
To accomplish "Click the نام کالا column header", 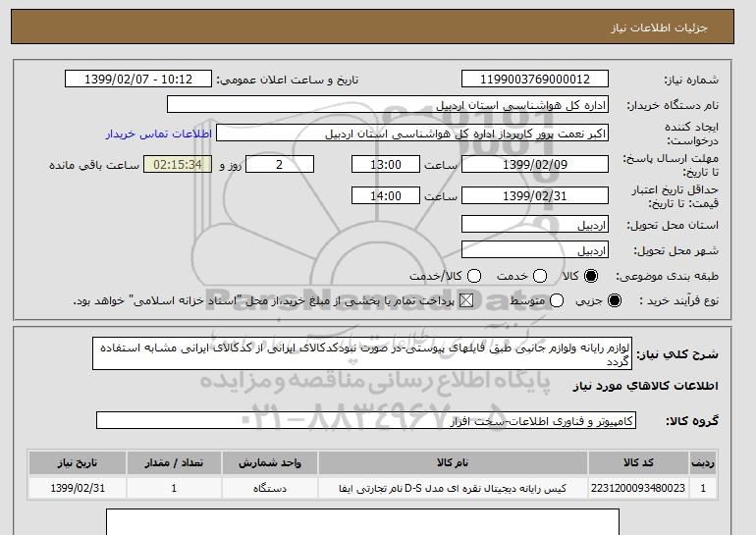I will point(453,462).
